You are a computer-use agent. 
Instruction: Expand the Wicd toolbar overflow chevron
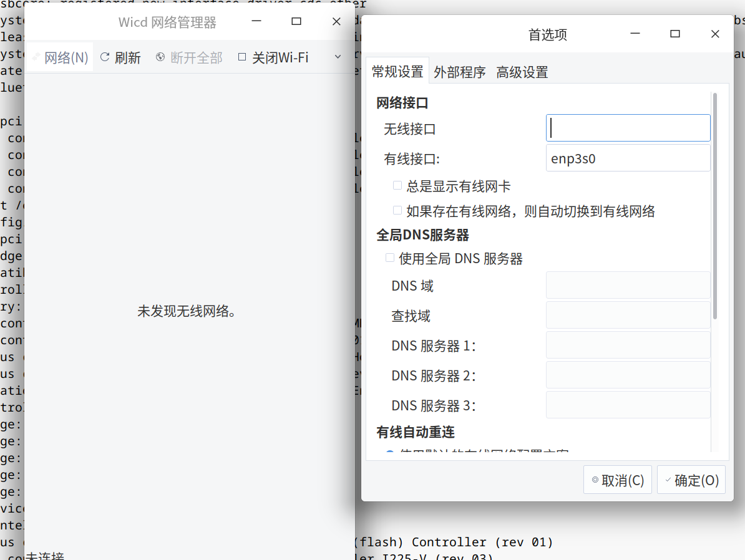pyautogui.click(x=338, y=57)
